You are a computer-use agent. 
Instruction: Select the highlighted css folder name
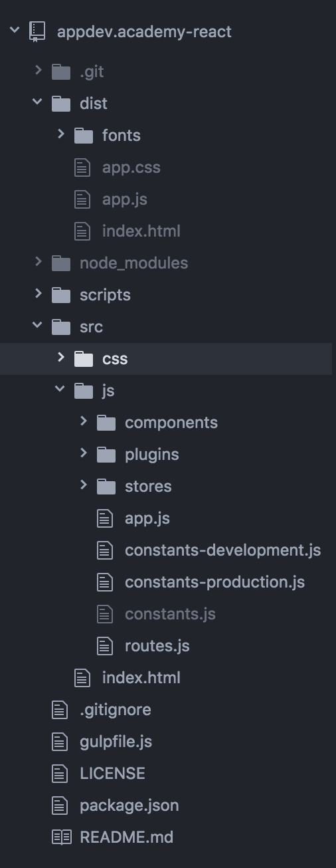(x=115, y=359)
